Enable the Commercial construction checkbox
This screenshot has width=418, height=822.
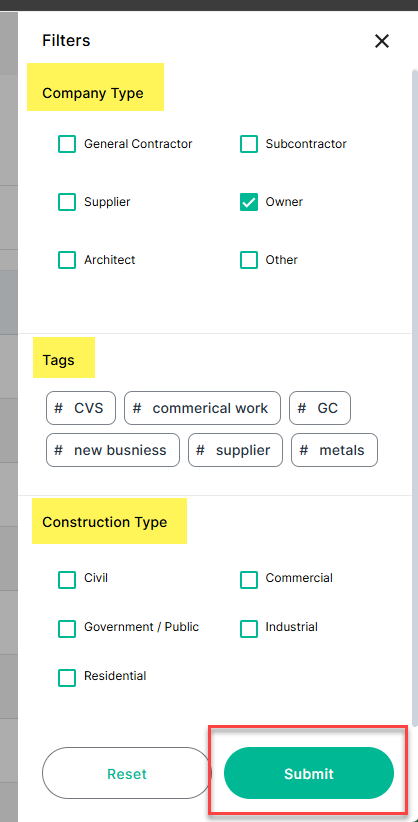tap(249, 580)
